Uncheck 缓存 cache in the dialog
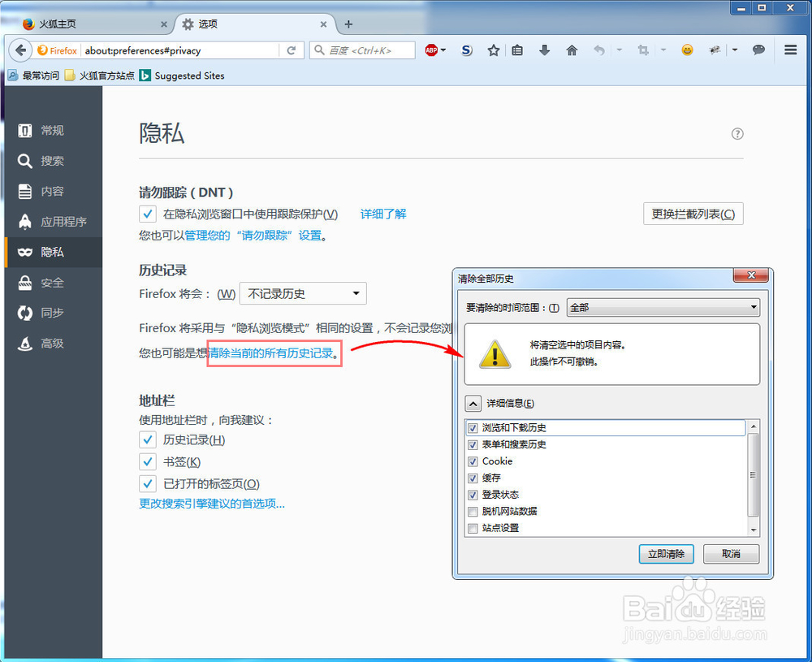This screenshot has height=662, width=812. pyautogui.click(x=473, y=478)
